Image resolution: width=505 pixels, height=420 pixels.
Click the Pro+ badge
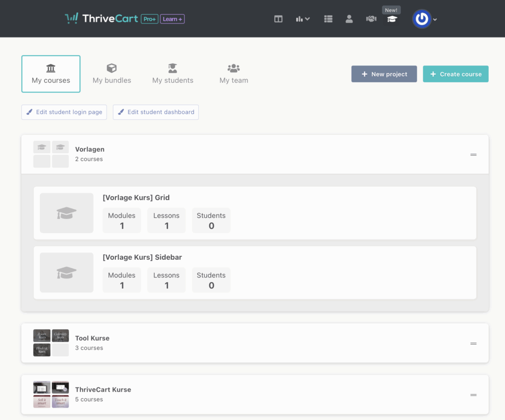[x=149, y=19]
